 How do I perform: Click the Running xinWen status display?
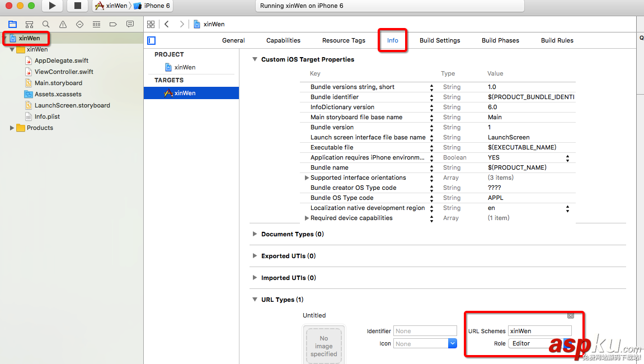click(x=390, y=6)
